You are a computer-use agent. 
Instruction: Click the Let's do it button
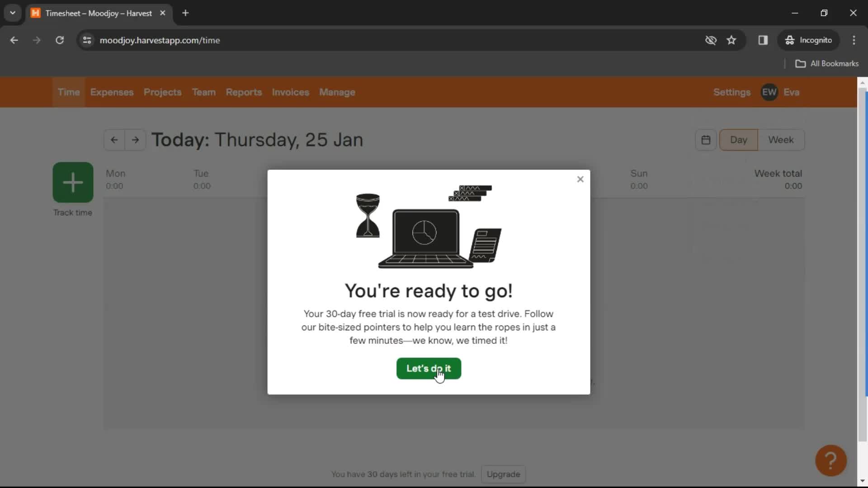429,368
